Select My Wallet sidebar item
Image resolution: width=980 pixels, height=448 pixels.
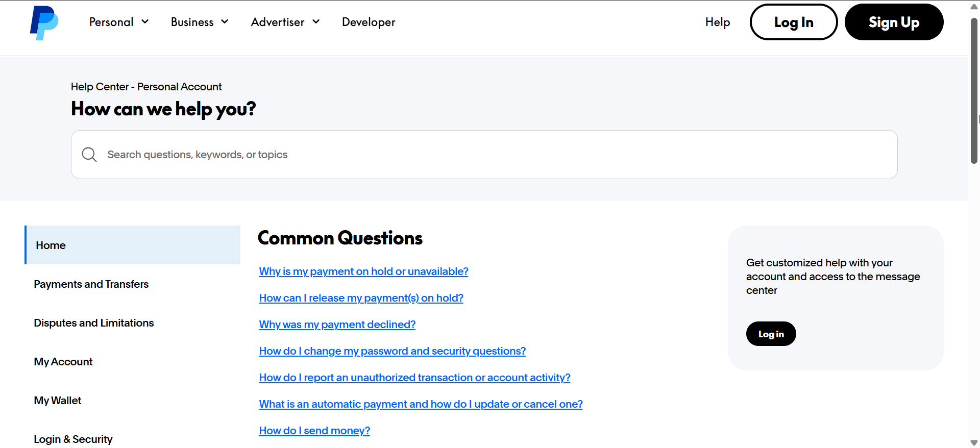[58, 401]
